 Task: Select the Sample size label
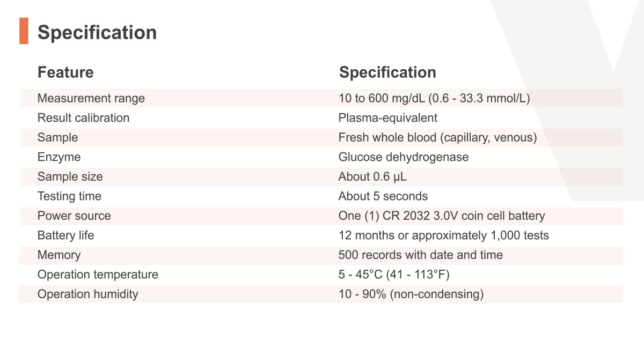click(x=70, y=177)
